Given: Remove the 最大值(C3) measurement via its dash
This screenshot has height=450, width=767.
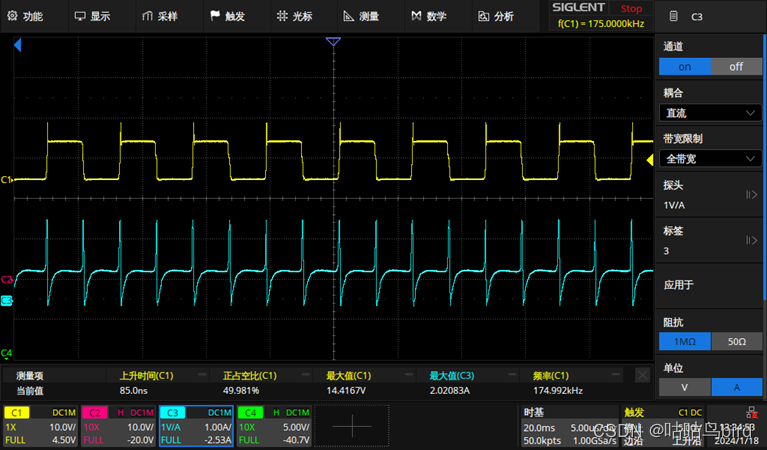Looking at the screenshot, I should (512, 375).
